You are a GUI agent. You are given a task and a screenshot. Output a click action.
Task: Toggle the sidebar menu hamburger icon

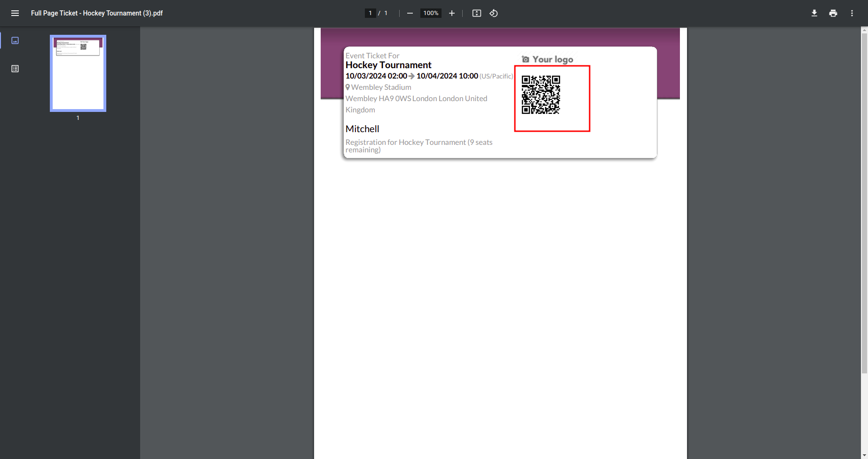15,13
